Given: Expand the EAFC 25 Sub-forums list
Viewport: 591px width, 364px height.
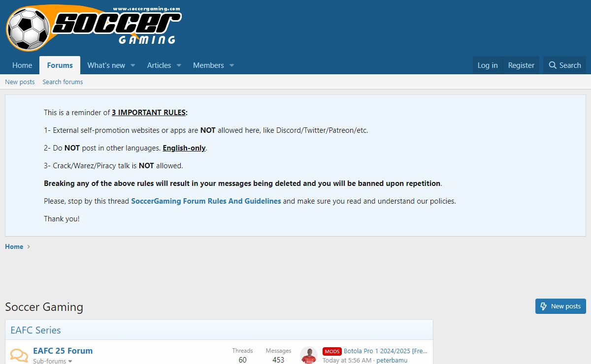Looking at the screenshot, I should coord(52,361).
